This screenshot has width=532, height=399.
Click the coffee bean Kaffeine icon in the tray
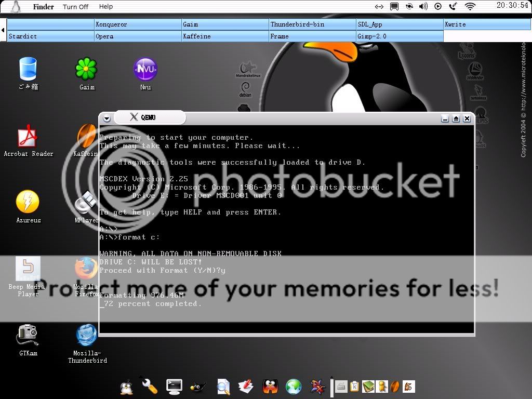point(395,387)
